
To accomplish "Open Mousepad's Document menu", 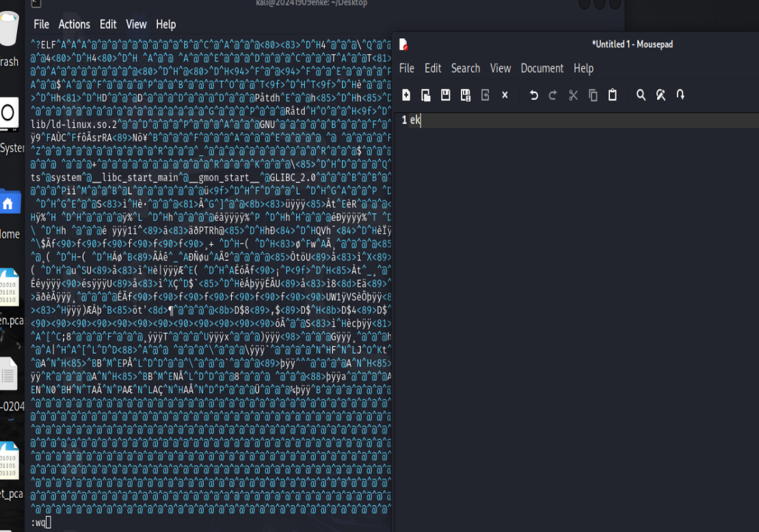I will click(542, 68).
